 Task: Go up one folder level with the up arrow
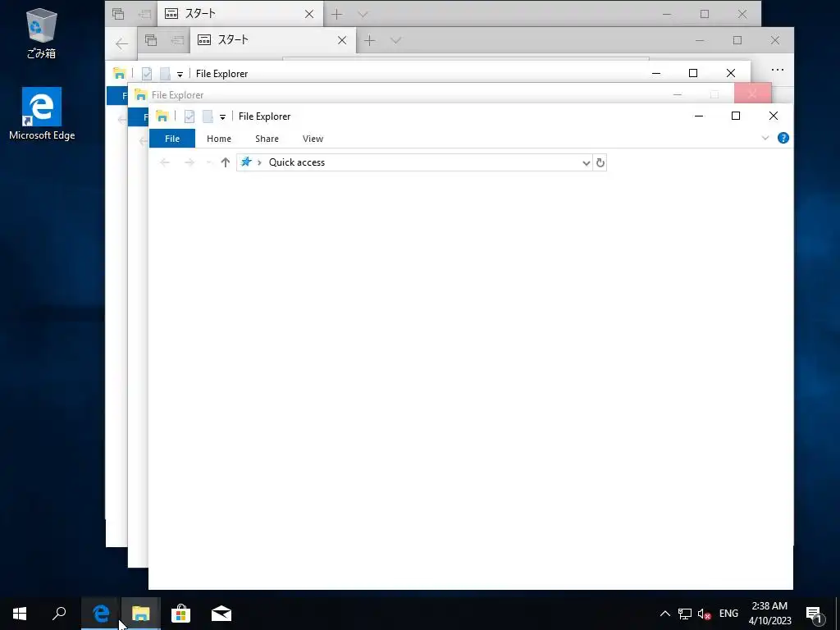225,162
